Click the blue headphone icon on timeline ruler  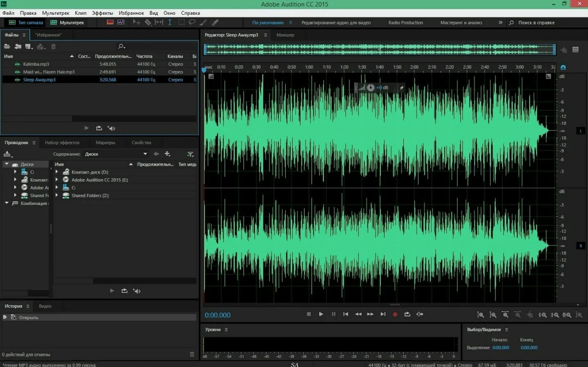click(563, 67)
